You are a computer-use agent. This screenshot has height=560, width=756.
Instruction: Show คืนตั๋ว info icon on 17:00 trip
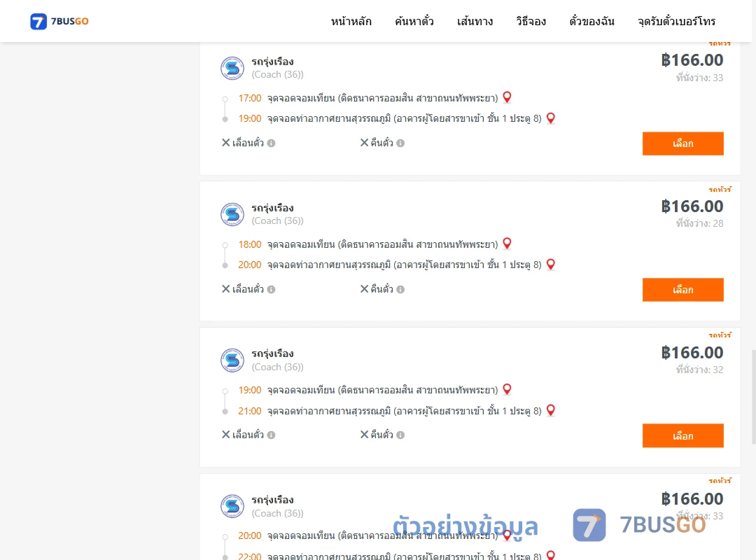pos(400,143)
